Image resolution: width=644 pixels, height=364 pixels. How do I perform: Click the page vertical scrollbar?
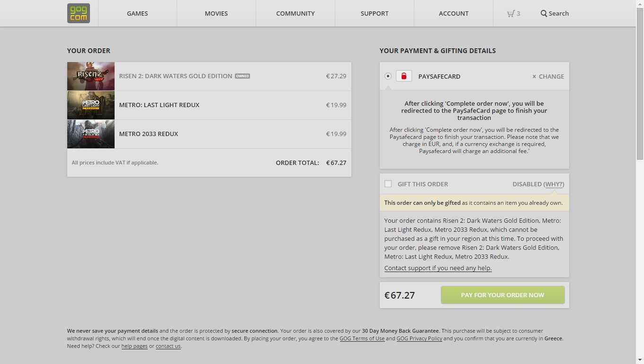[640, 182]
